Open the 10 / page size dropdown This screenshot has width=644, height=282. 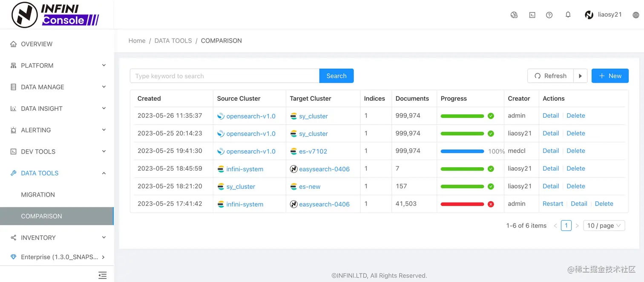(x=604, y=226)
